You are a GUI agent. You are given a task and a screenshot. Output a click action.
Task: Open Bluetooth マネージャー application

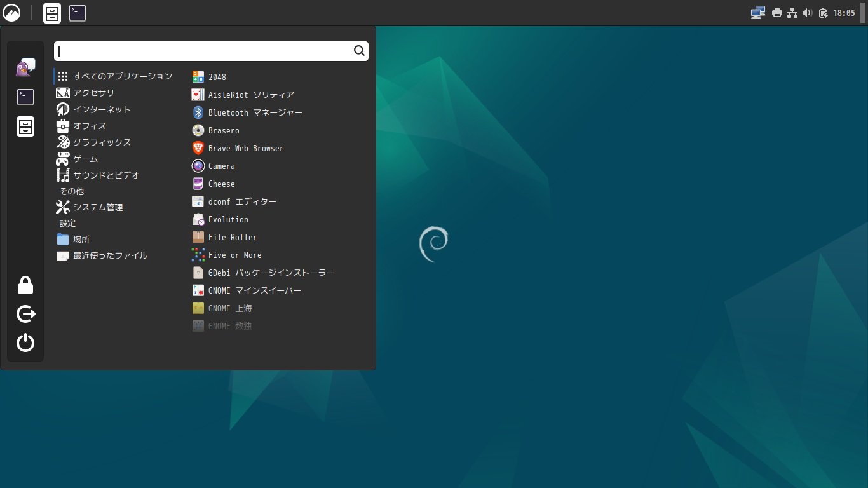tap(254, 112)
